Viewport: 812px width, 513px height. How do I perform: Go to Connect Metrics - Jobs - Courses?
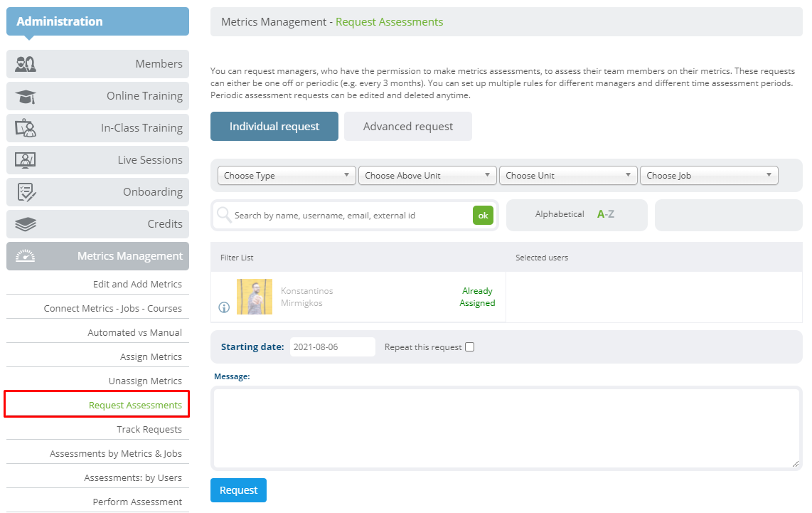pos(112,308)
